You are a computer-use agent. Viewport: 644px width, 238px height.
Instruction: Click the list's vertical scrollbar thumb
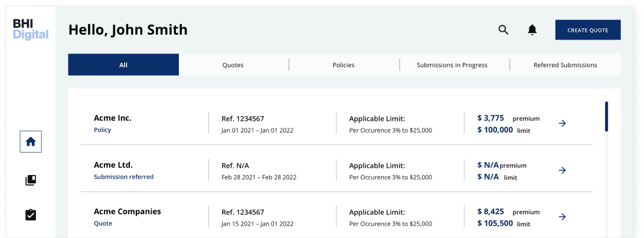[606, 117]
